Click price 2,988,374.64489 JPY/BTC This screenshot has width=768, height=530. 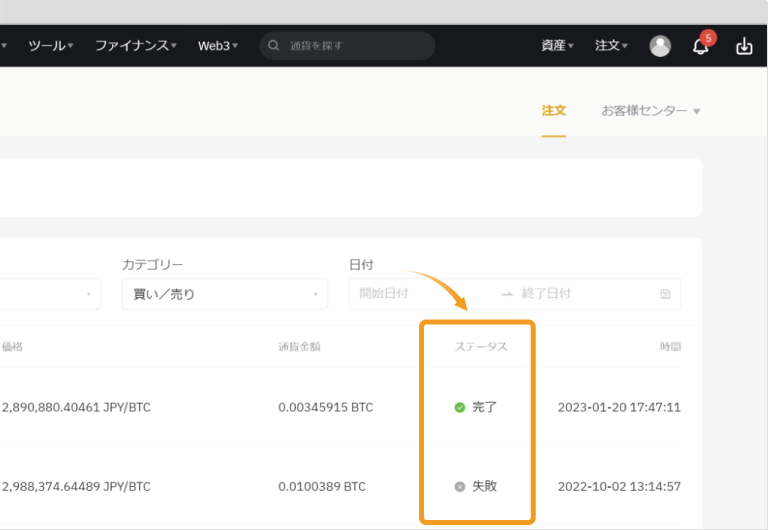tap(76, 487)
